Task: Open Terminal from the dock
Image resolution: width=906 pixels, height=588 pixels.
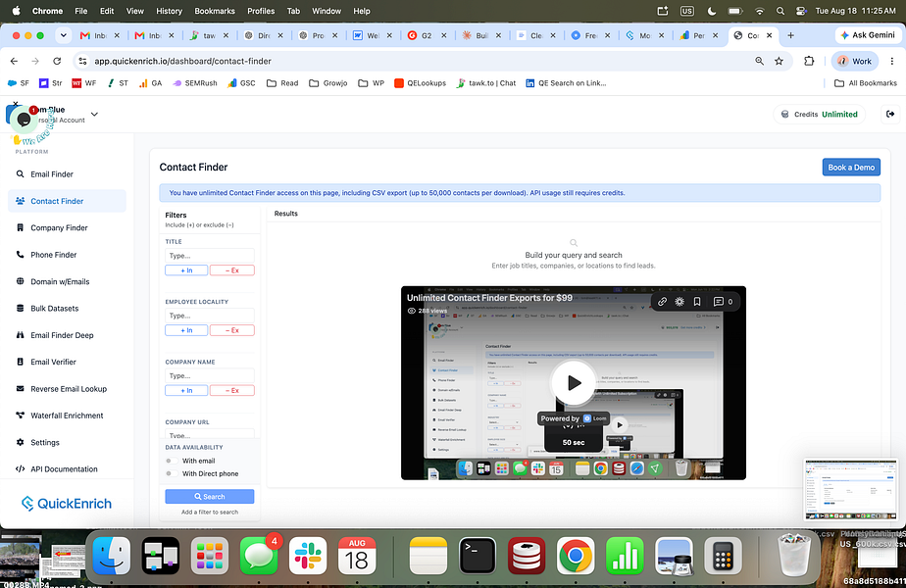Action: (478, 556)
